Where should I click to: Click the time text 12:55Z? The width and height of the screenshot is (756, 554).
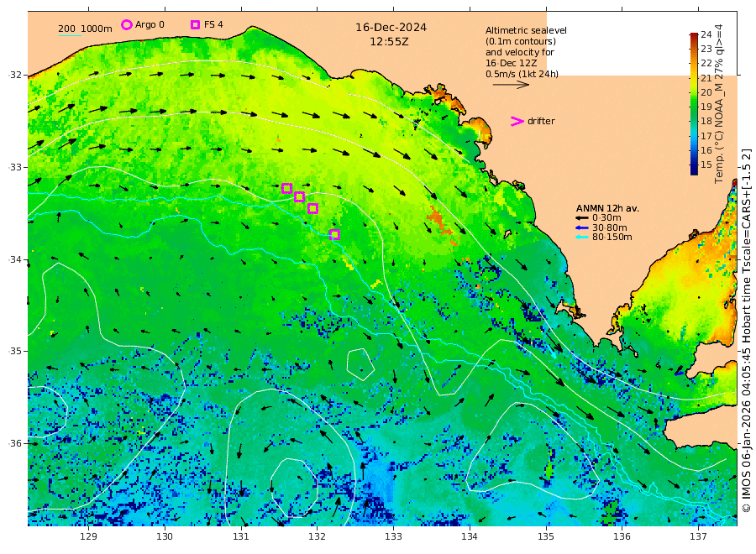[389, 42]
